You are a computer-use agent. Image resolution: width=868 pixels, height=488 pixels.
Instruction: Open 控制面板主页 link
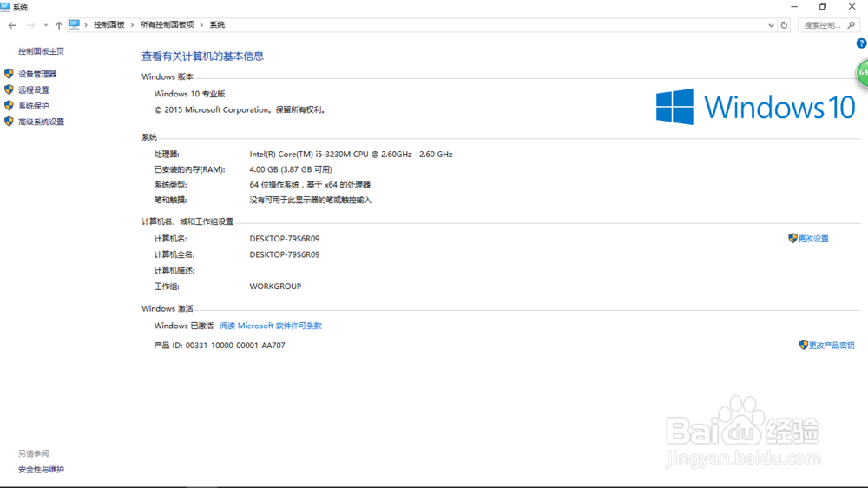pos(41,51)
